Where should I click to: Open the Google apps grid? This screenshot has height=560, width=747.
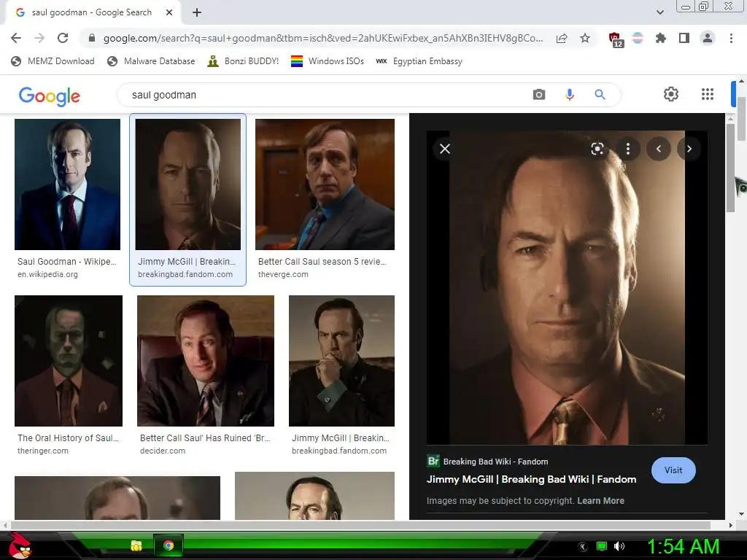point(708,94)
